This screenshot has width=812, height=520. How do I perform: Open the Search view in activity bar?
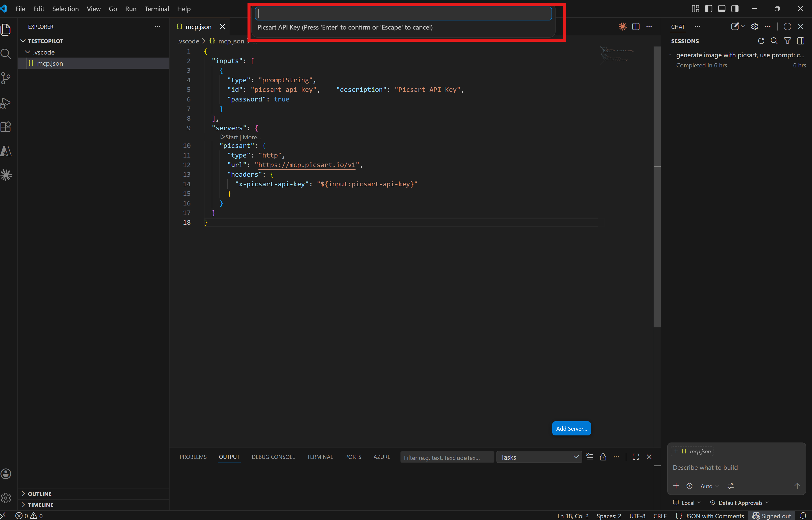(x=6, y=54)
